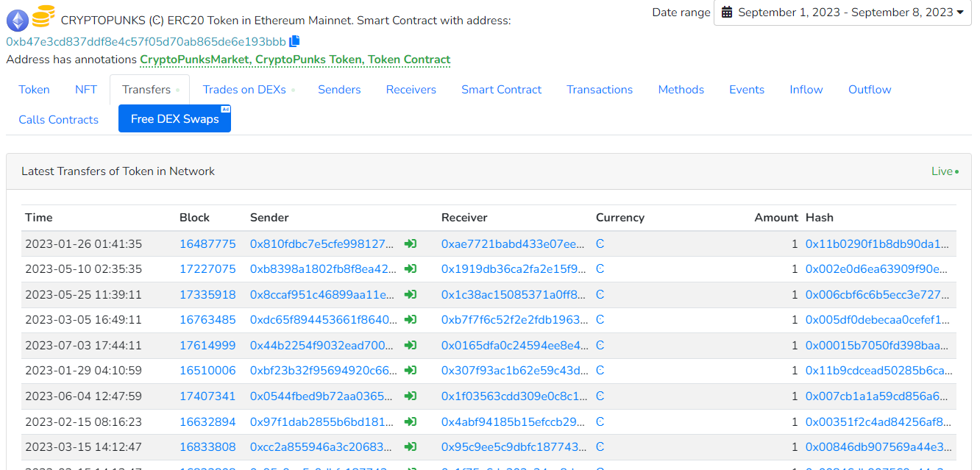The width and height of the screenshot is (980, 470).
Task: Click the timestamp 2023-06-04 12:47:59
Action: click(84, 396)
